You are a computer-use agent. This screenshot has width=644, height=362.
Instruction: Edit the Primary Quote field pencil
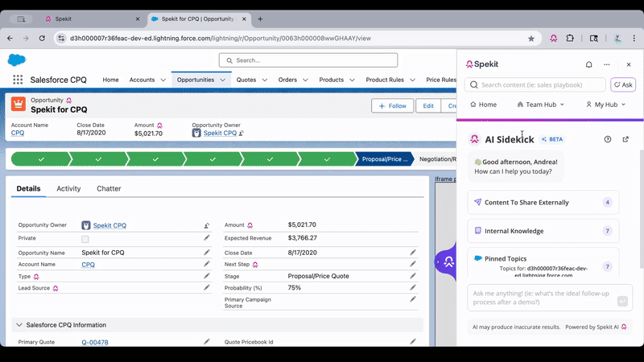pyautogui.click(x=207, y=341)
